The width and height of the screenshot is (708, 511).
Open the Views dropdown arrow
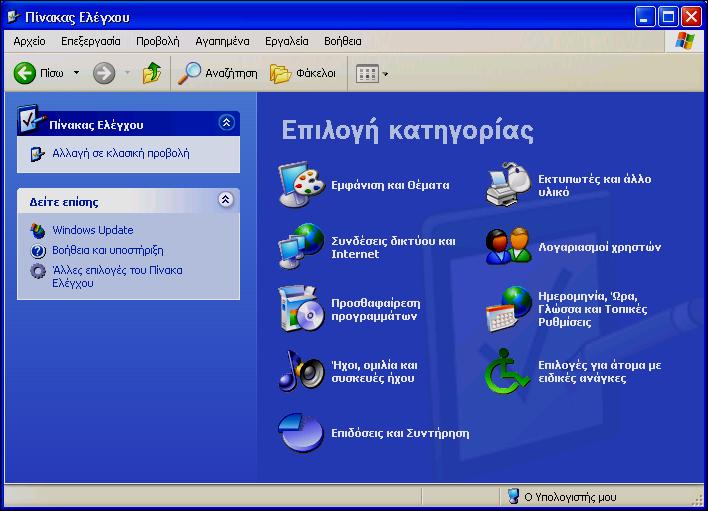(385, 74)
